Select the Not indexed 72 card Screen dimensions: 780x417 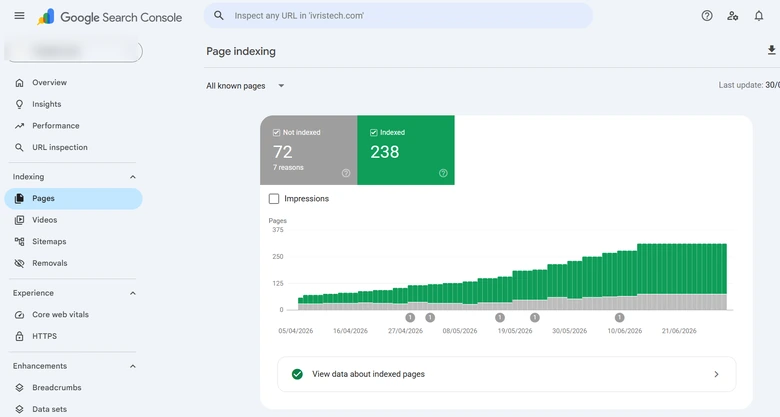tap(309, 150)
